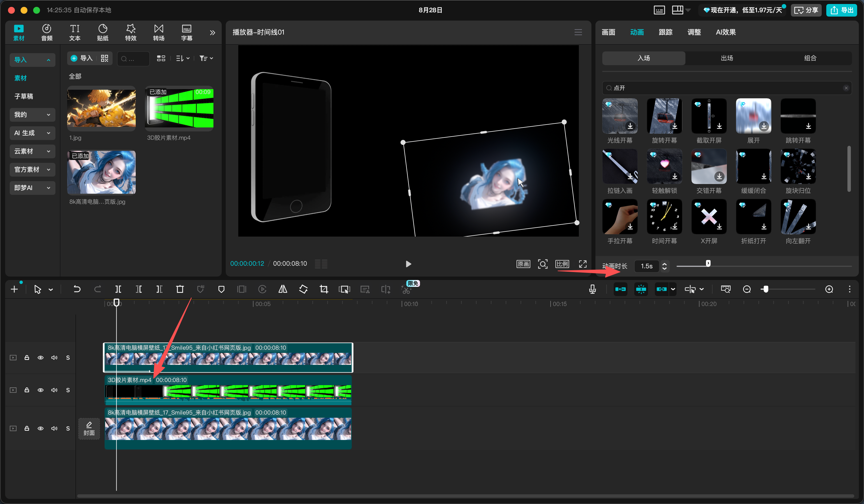Expand the 即梦AI sidebar section

(x=32, y=187)
